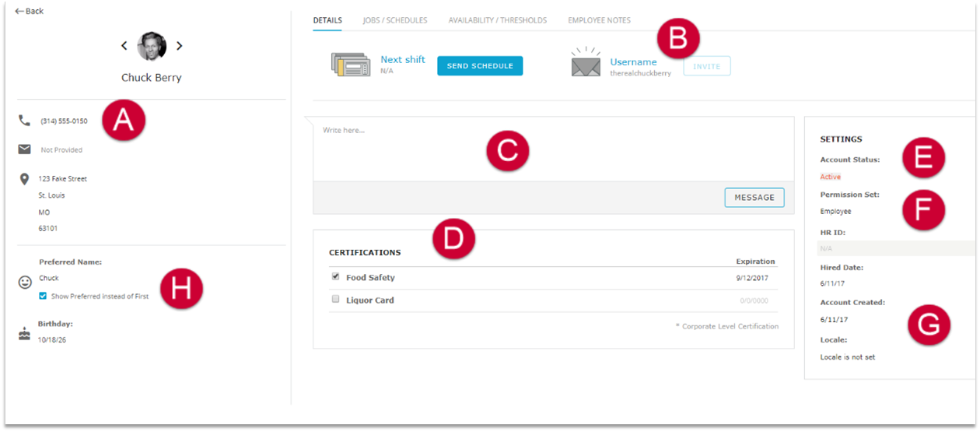Click the username invitation envelope icon
Screen dimensions: 980x432
[x=586, y=65]
